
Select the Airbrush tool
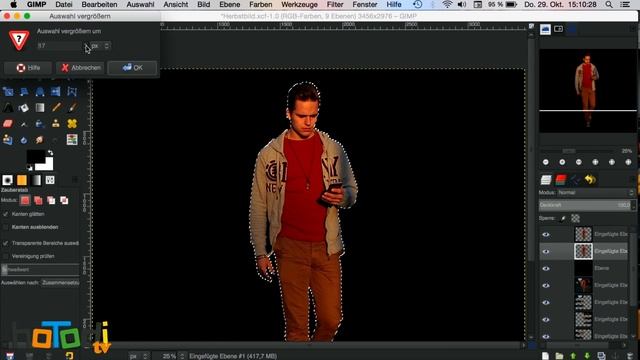(x=24, y=124)
